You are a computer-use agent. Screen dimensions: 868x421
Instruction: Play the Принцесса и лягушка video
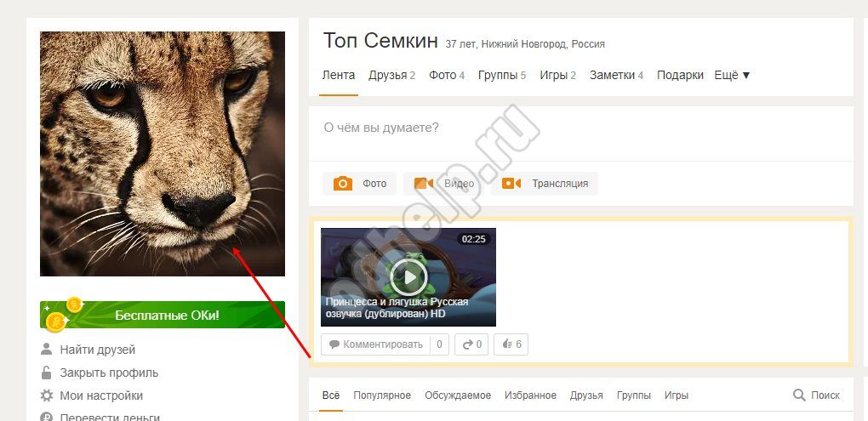(408, 276)
